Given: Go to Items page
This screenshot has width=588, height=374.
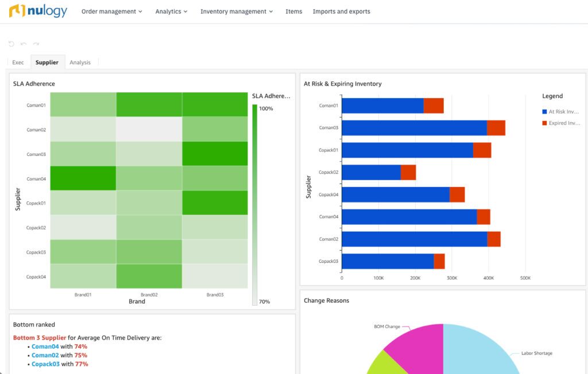Looking at the screenshot, I should [293, 11].
